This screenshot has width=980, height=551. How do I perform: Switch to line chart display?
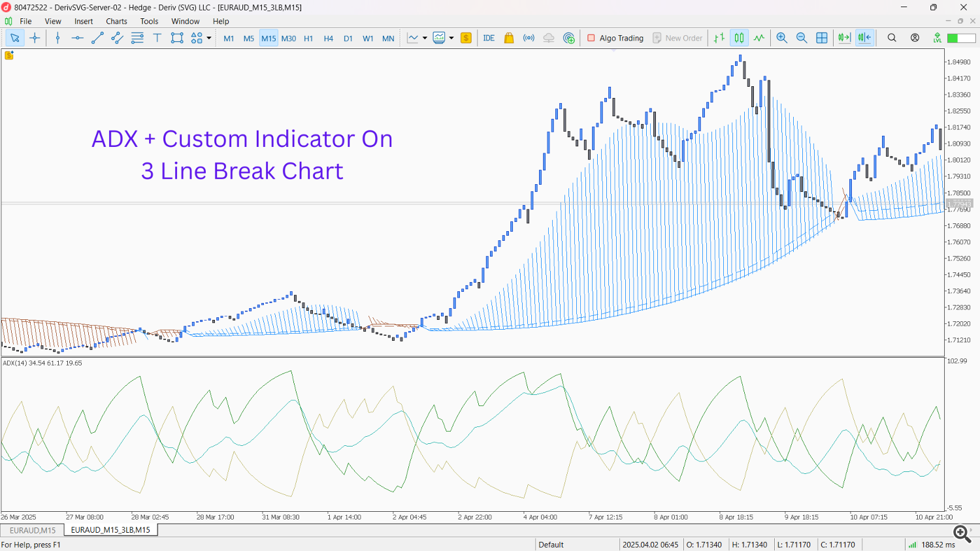(x=759, y=38)
